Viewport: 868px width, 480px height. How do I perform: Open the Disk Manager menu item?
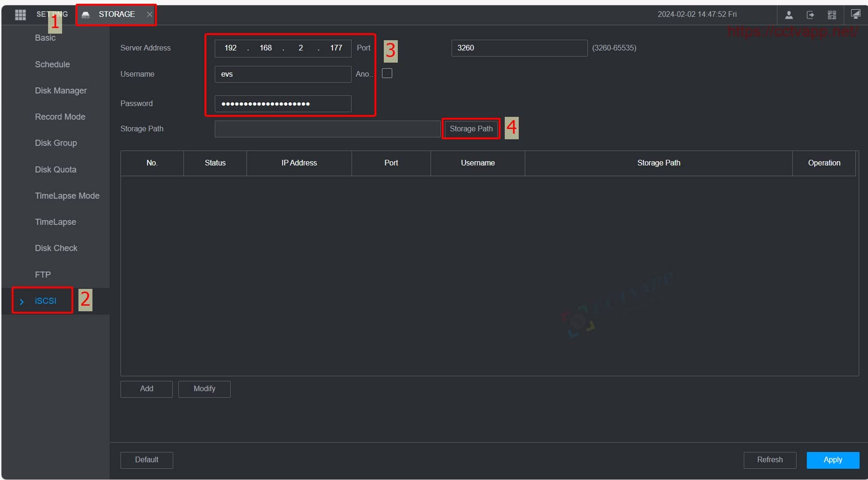pos(61,91)
